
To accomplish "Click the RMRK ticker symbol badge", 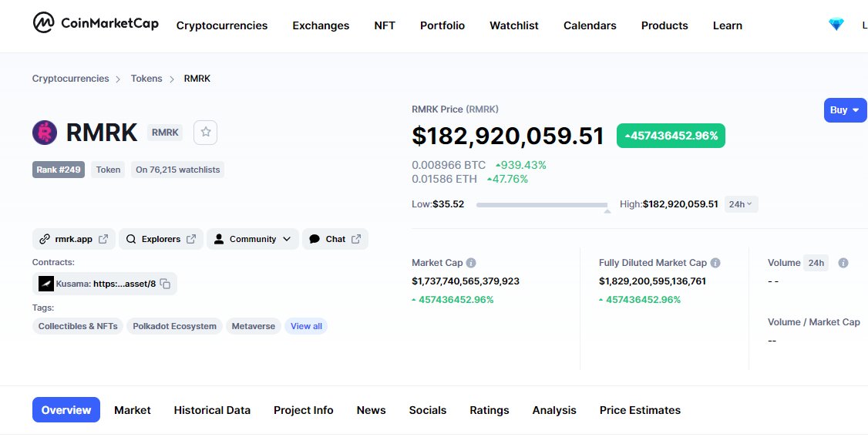I will (x=165, y=133).
